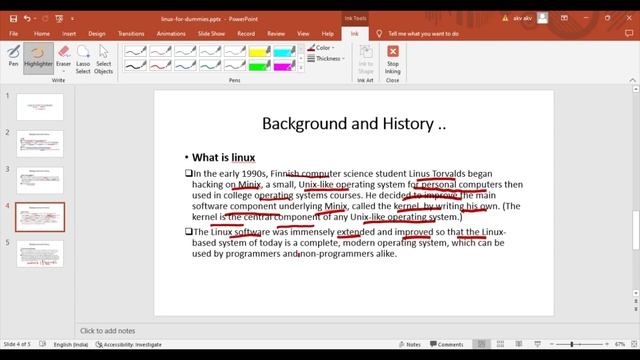Open ribbon display options icon
This screenshot has width=640, height=360.
pos(564,18)
